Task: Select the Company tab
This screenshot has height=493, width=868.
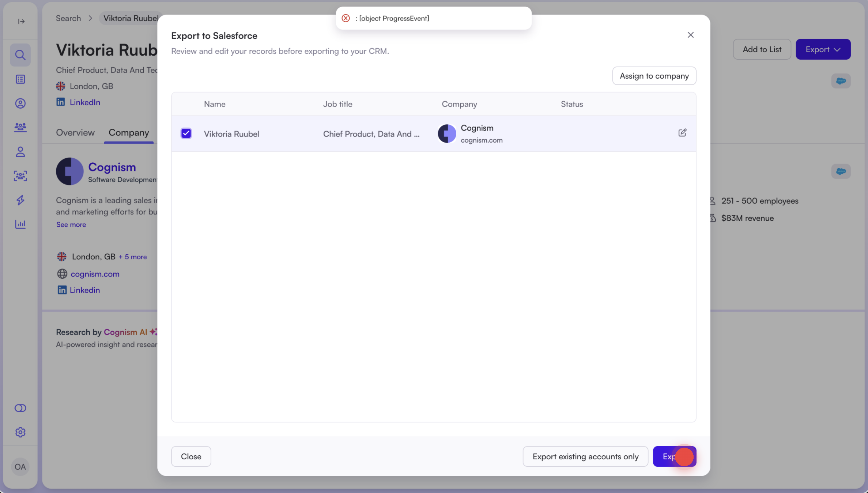Action: click(x=129, y=132)
